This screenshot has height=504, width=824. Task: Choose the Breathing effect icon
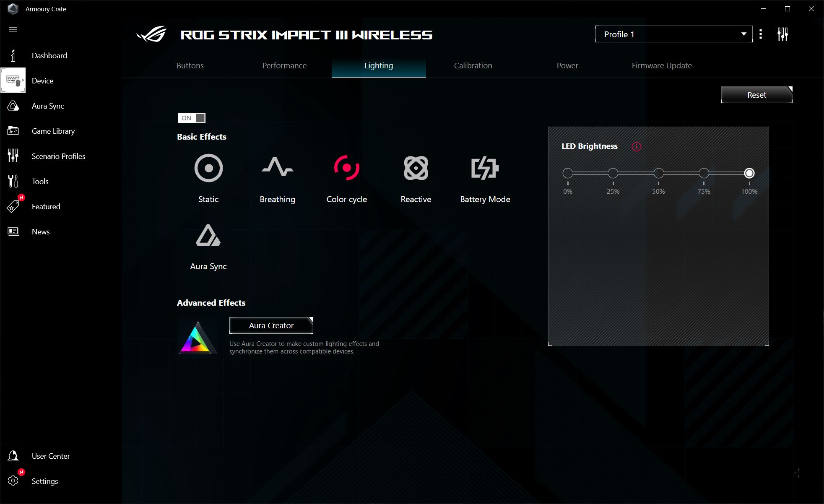coord(278,167)
